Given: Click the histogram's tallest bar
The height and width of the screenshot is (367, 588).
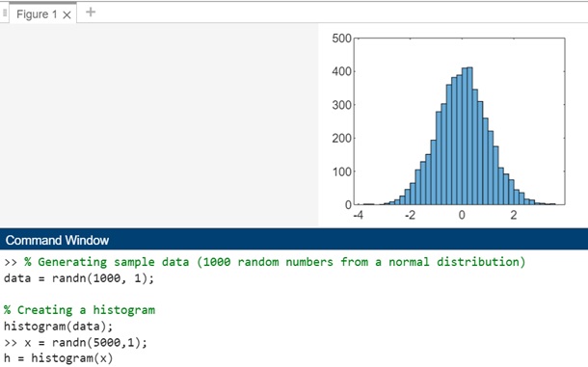Looking at the screenshot, I should click(469, 136).
